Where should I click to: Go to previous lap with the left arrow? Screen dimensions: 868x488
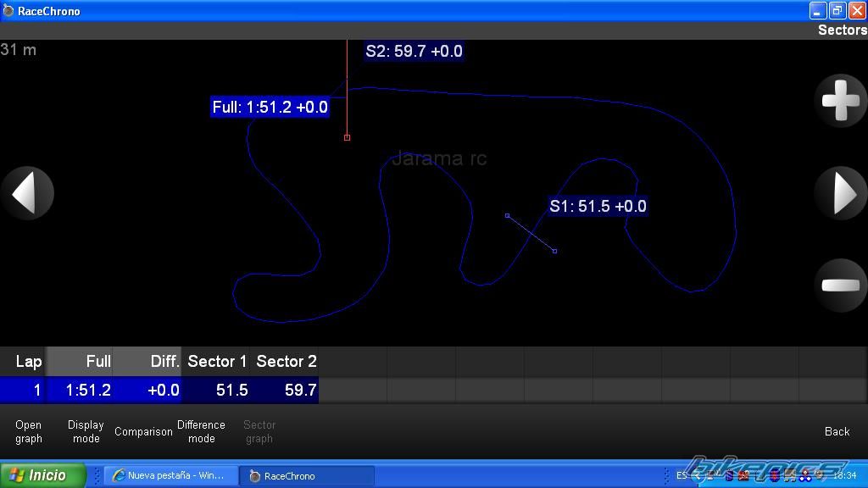27,193
